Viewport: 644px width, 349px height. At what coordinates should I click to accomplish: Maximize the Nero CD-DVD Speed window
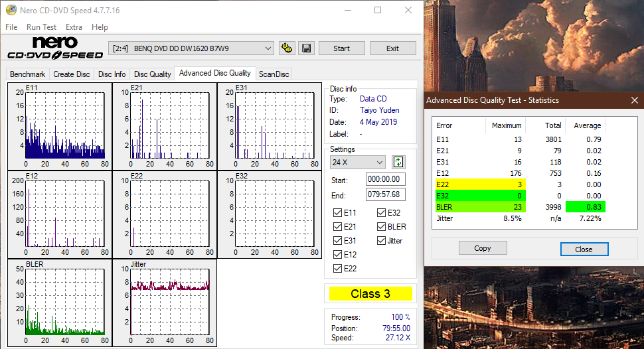click(378, 10)
